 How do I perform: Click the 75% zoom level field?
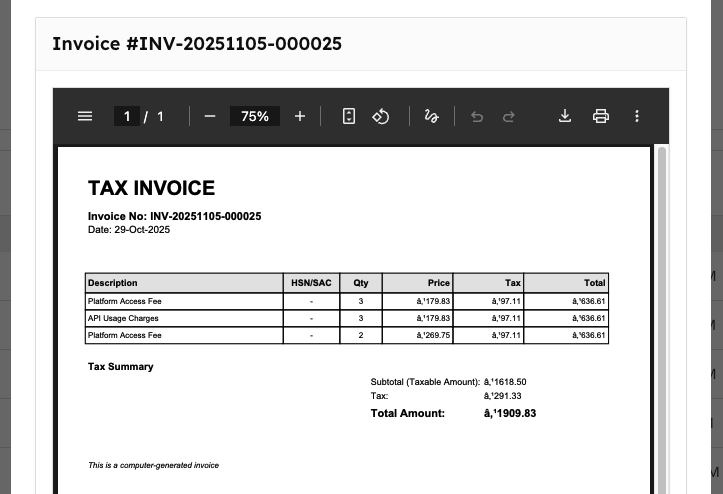coord(254,116)
